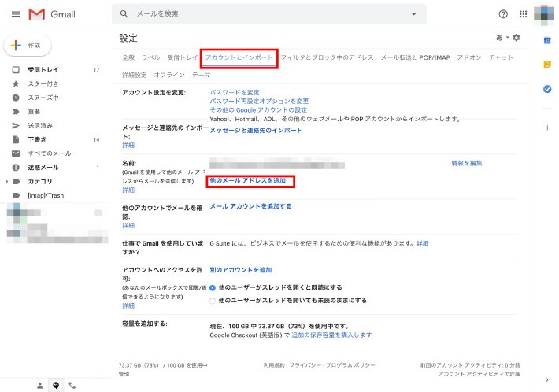
Task: Open the オフライン settings tab
Action: point(169,75)
